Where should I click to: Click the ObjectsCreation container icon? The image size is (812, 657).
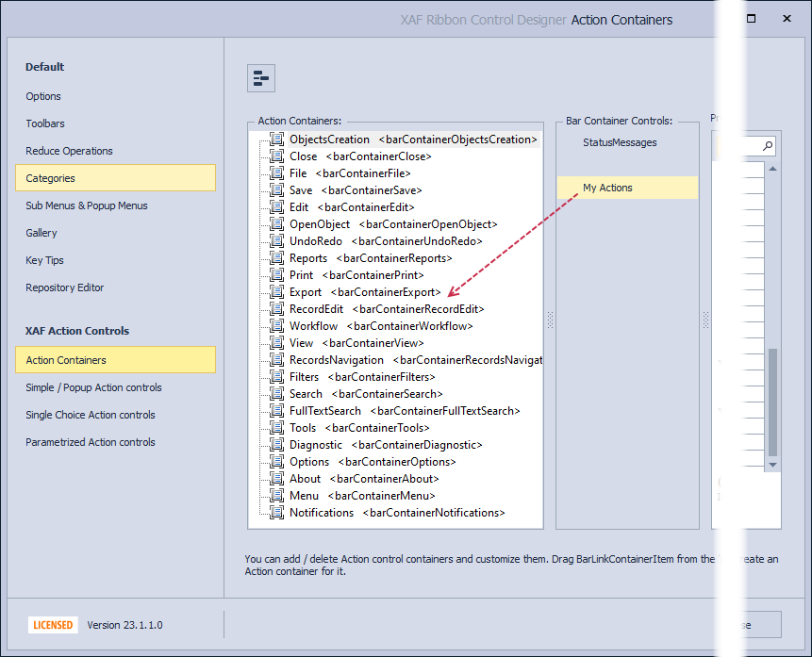coord(277,140)
